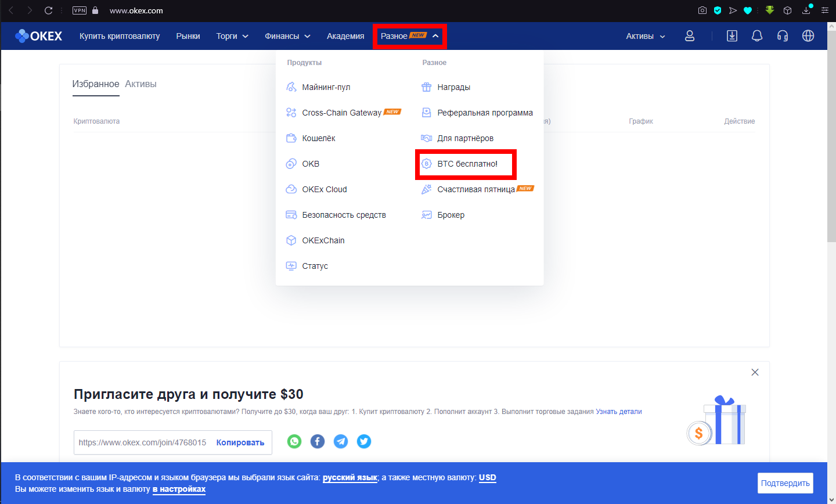This screenshot has width=836, height=504.
Task: Switch to the Активы tab
Action: [140, 84]
